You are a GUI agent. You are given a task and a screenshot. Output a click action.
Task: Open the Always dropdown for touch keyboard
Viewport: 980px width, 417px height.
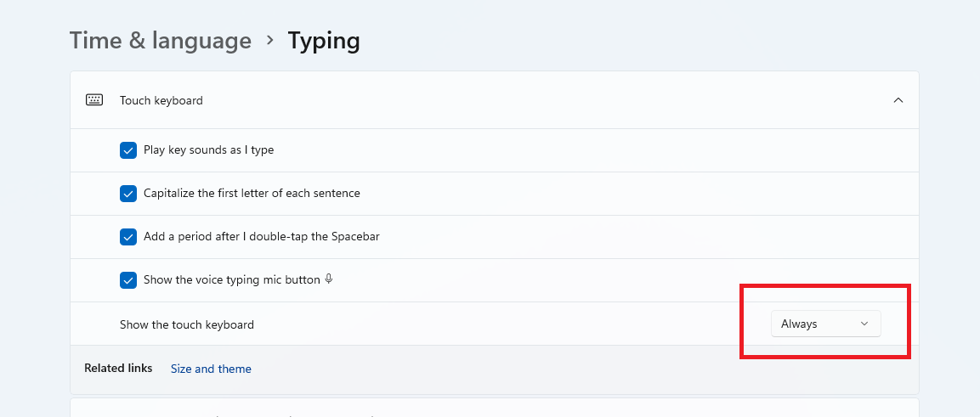coord(825,324)
